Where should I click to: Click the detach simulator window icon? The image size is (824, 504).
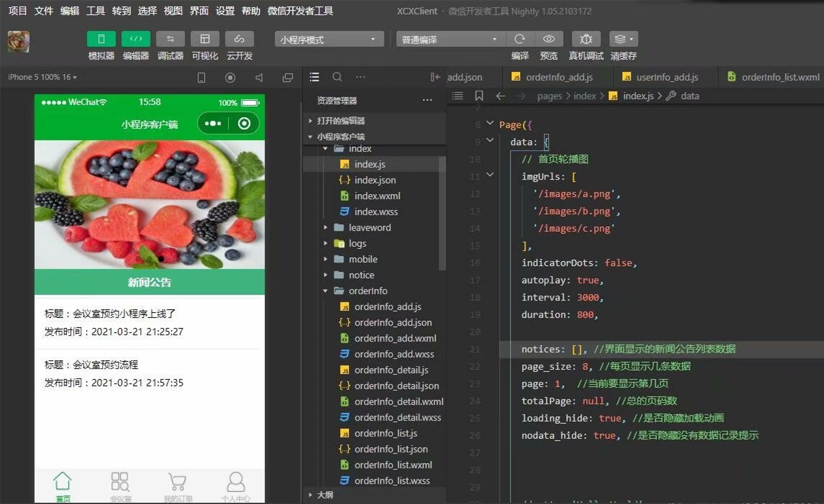288,77
